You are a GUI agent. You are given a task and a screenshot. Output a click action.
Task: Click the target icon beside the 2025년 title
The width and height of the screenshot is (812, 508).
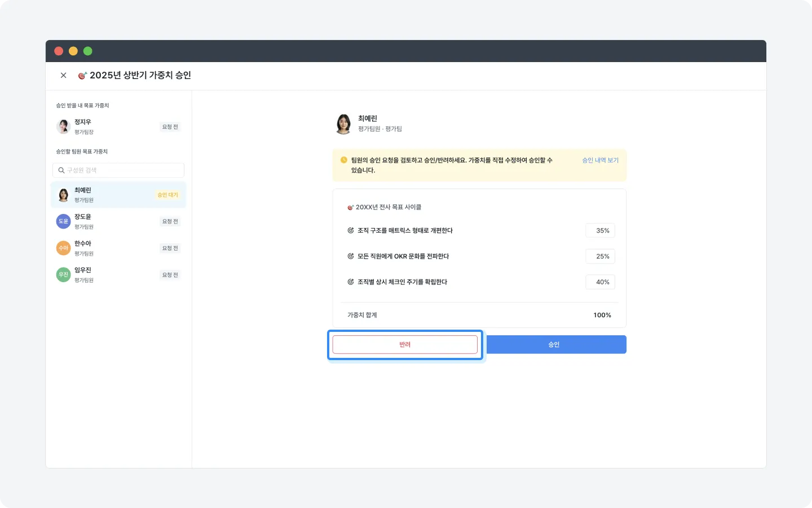82,75
